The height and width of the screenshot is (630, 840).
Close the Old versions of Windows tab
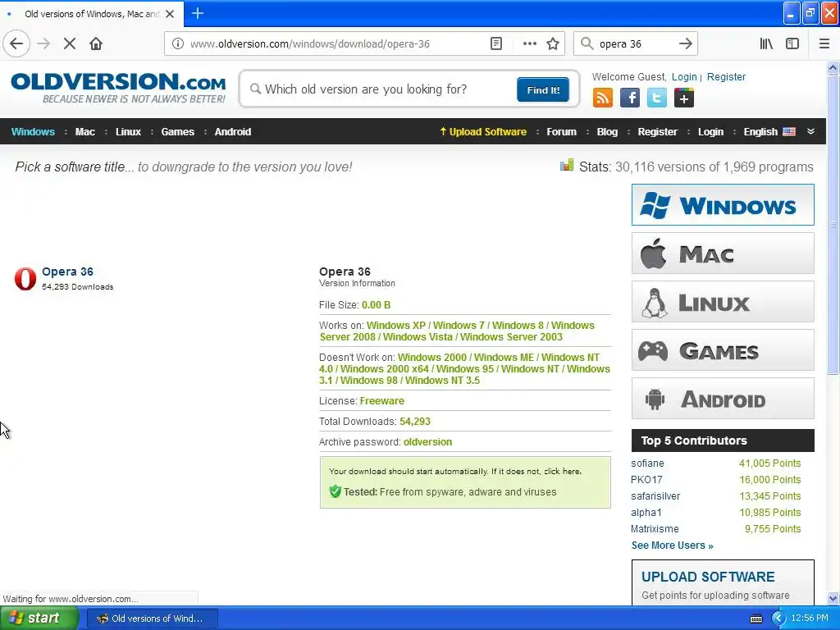pos(170,14)
